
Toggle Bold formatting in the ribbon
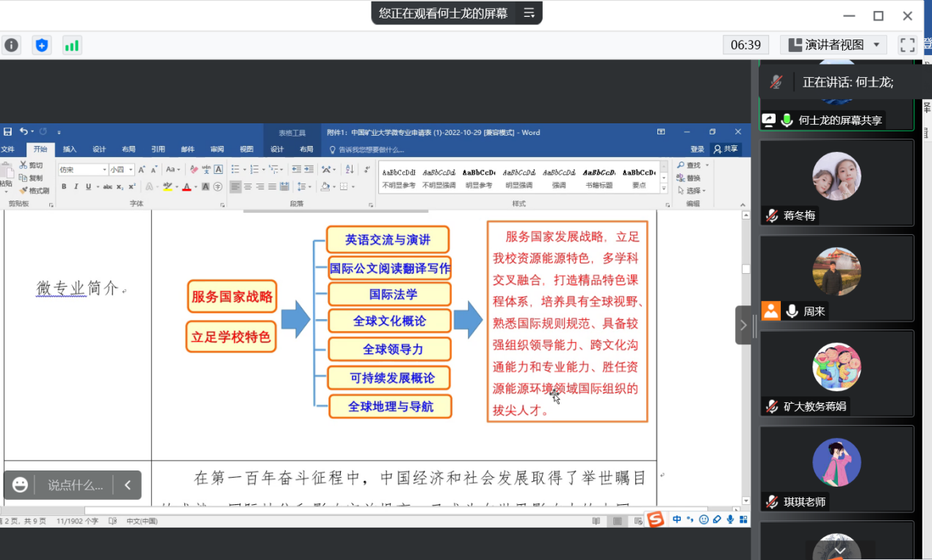(x=64, y=187)
